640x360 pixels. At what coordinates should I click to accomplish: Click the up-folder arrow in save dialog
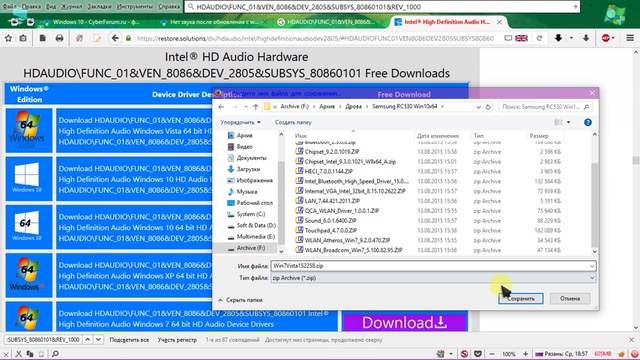(x=256, y=107)
